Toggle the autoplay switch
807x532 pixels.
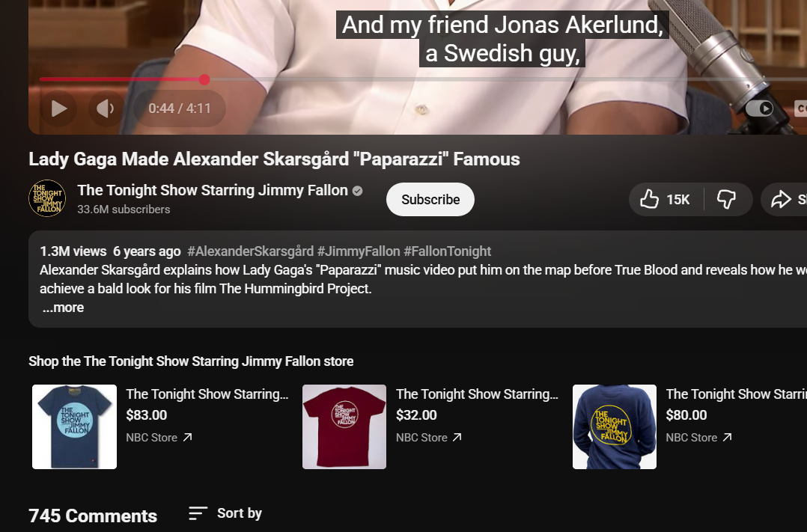coord(759,108)
